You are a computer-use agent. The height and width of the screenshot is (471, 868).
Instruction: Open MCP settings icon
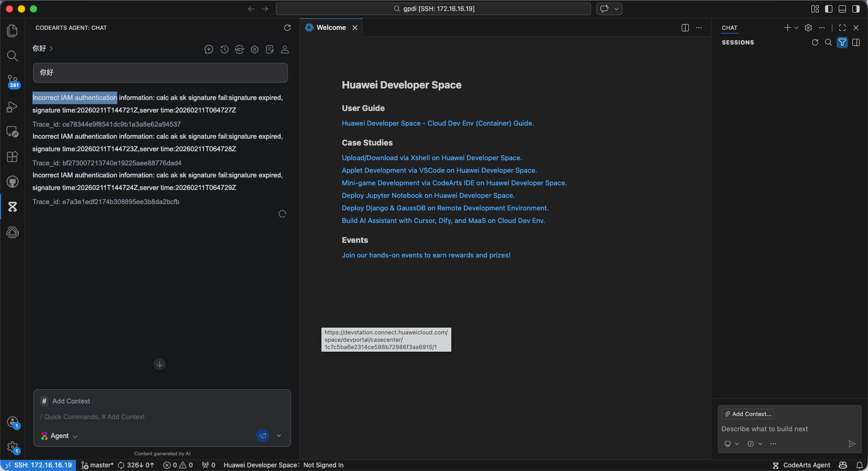pyautogui.click(x=239, y=49)
